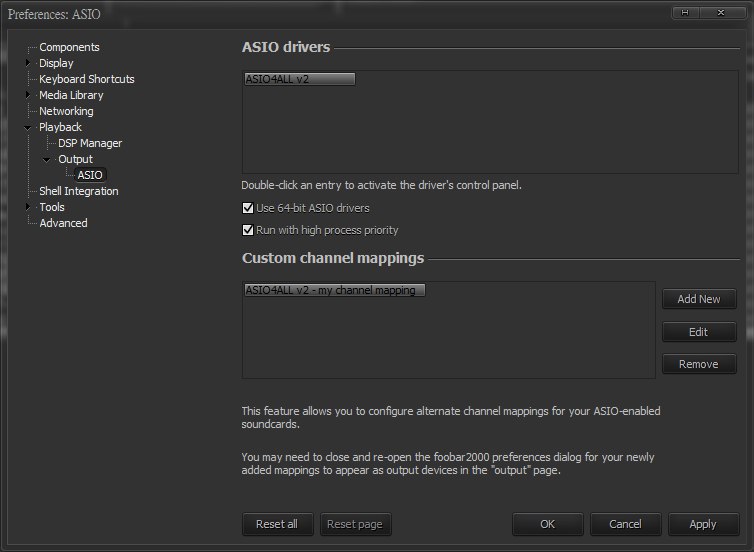This screenshot has height=552, width=754.
Task: Click the Apply button
Action: pyautogui.click(x=702, y=524)
